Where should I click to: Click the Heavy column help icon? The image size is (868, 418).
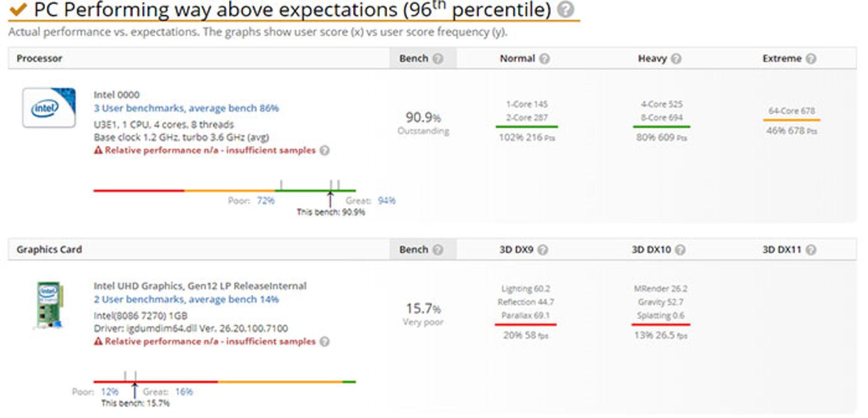[676, 58]
